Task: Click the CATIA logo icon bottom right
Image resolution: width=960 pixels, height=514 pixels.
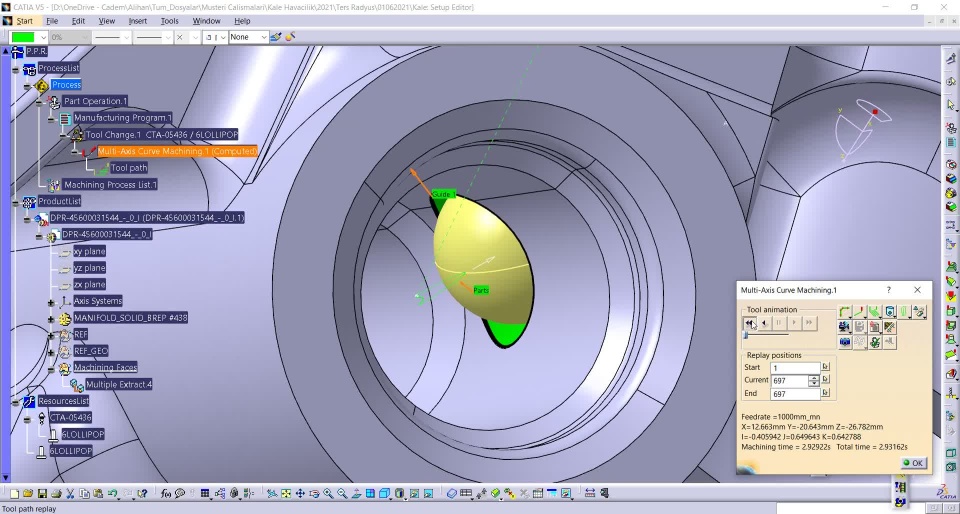Action: coord(947,492)
